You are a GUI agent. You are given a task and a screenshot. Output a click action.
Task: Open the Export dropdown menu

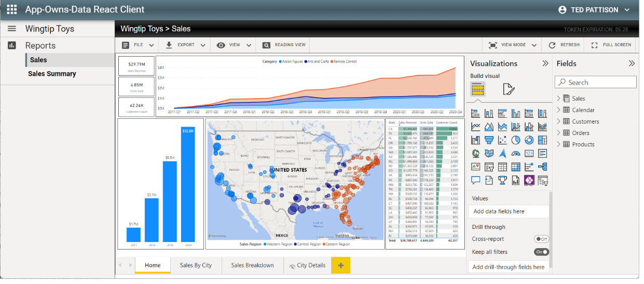186,45
